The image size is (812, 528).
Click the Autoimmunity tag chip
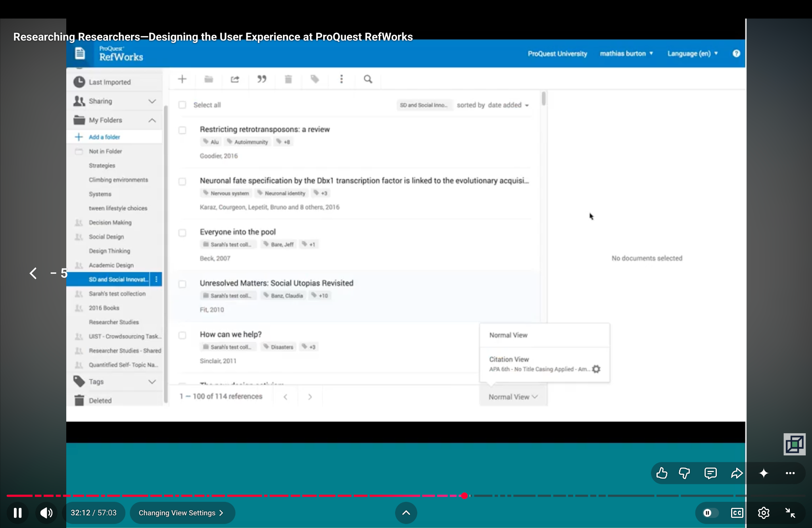pyautogui.click(x=248, y=142)
